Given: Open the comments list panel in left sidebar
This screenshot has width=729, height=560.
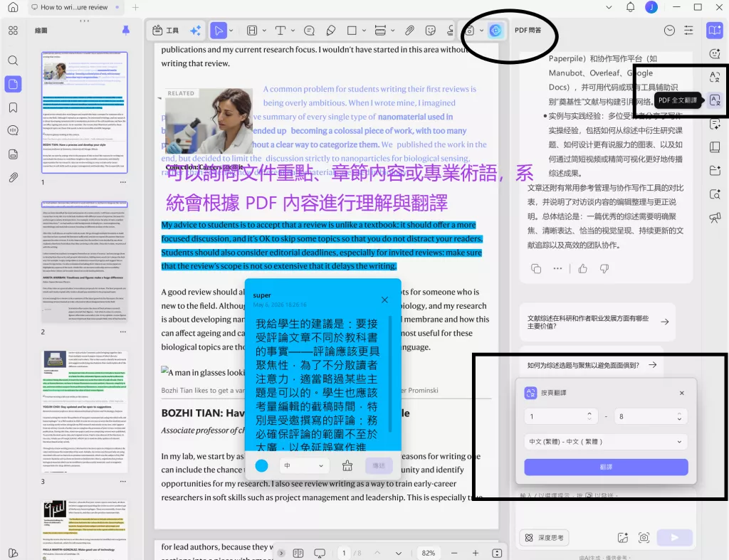Looking at the screenshot, I should click(x=13, y=130).
